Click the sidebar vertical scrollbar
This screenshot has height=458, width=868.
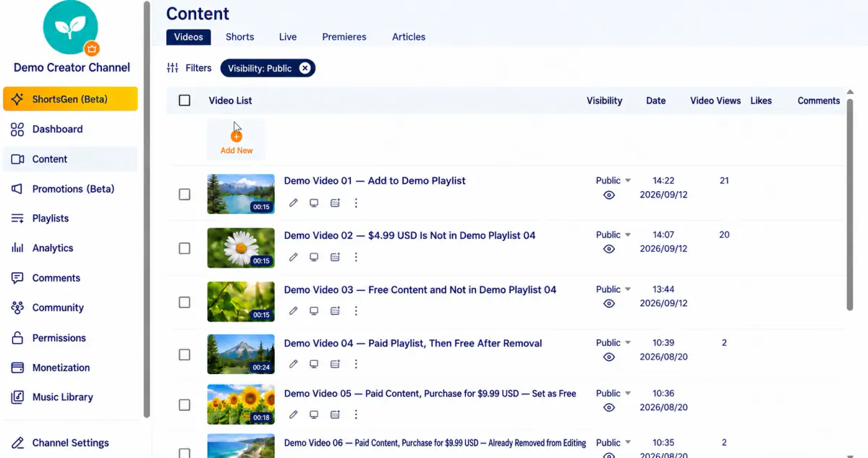click(147, 209)
